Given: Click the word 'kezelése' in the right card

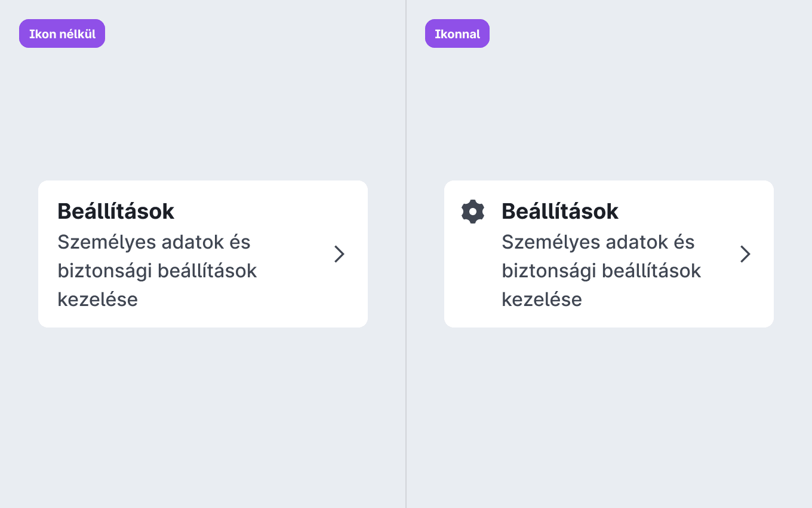Looking at the screenshot, I should click(542, 299).
